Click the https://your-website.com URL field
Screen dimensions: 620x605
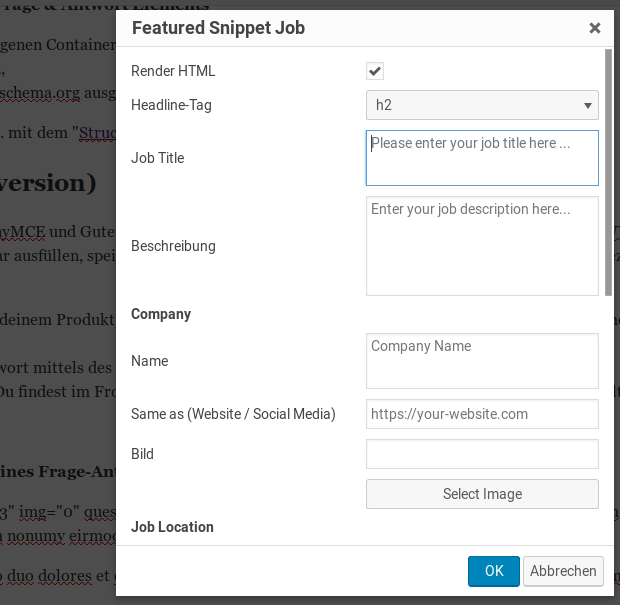click(482, 414)
